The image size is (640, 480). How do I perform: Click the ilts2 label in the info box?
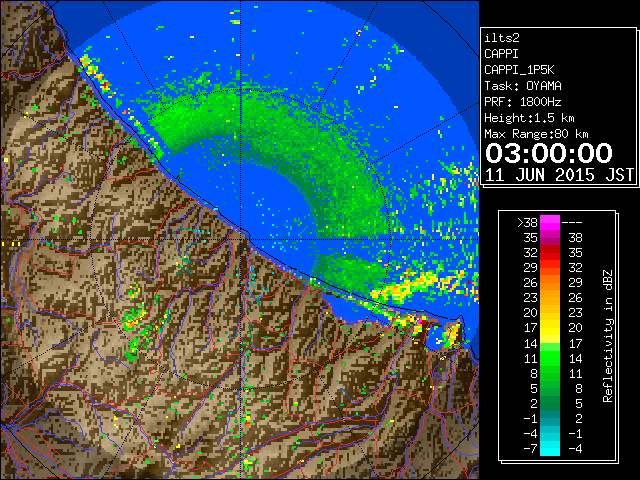click(502, 38)
